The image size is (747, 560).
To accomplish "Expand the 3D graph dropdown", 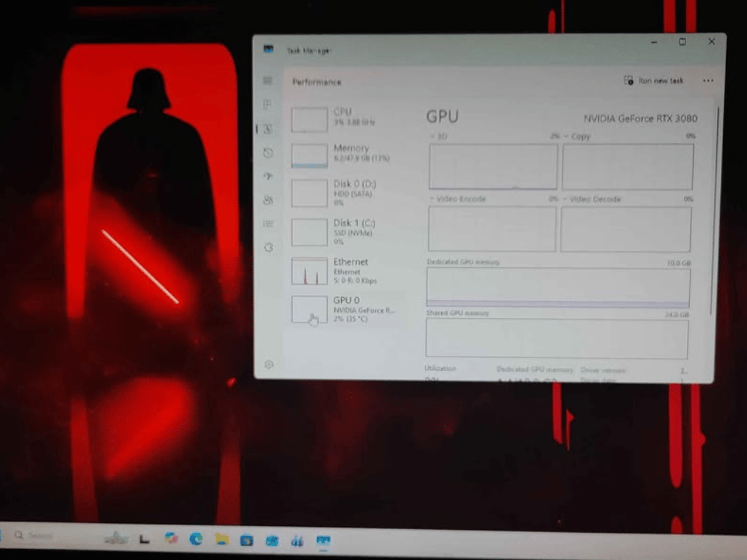I will (438, 137).
